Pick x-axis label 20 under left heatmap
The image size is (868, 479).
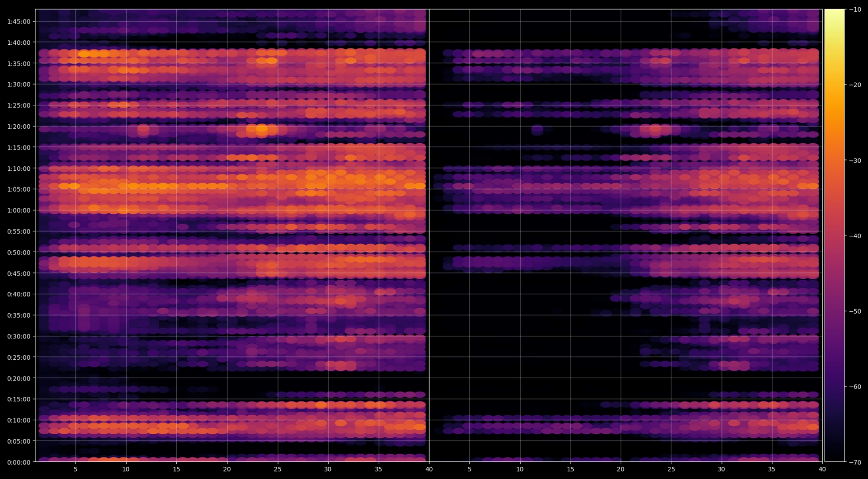(227, 469)
